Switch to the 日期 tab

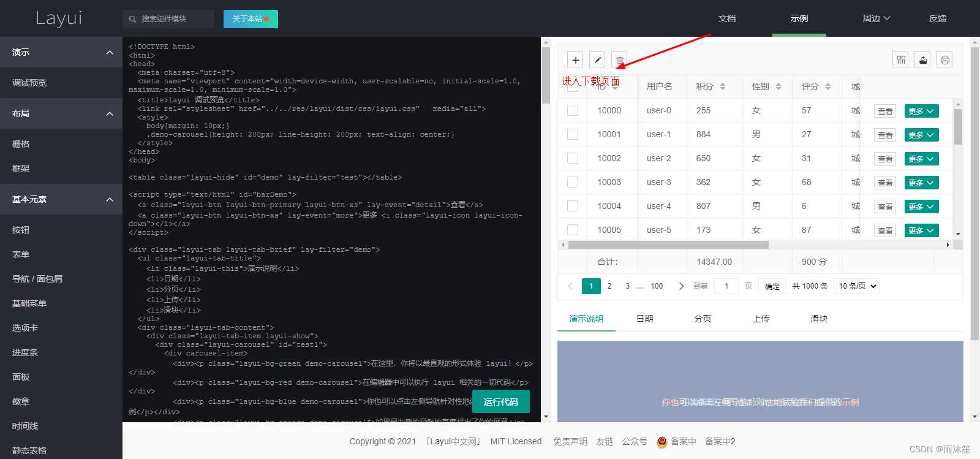click(x=644, y=319)
